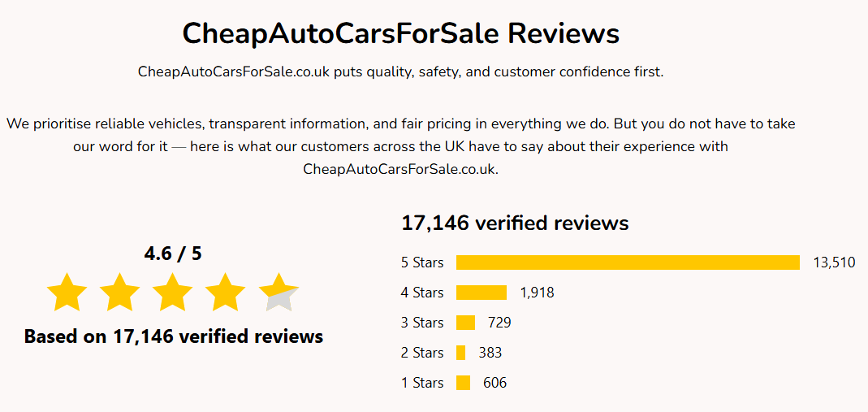
Task: Click the 4.6 / 5 rating score
Action: click(x=173, y=254)
